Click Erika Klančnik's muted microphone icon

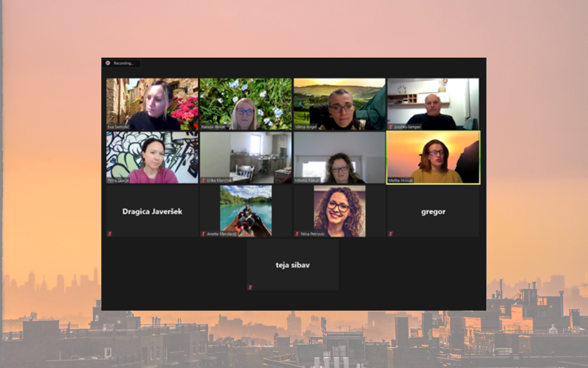204,180
